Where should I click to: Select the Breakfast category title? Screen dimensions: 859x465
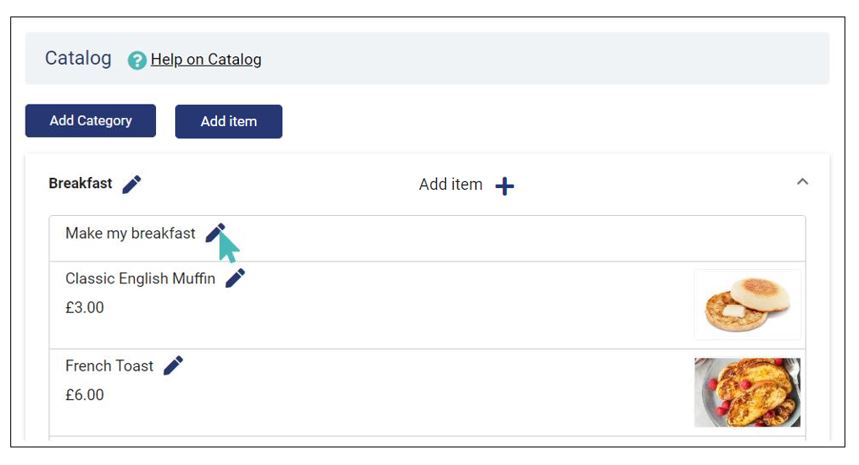(x=81, y=183)
